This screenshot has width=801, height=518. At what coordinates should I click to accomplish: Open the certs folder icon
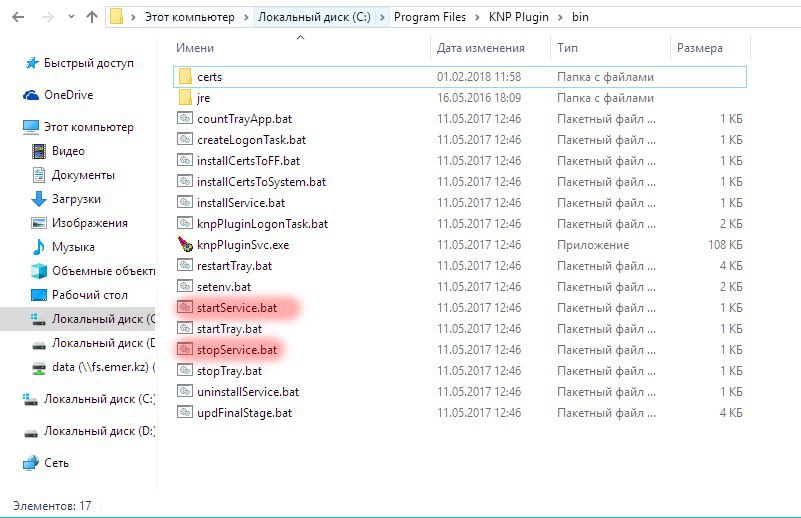click(x=185, y=77)
